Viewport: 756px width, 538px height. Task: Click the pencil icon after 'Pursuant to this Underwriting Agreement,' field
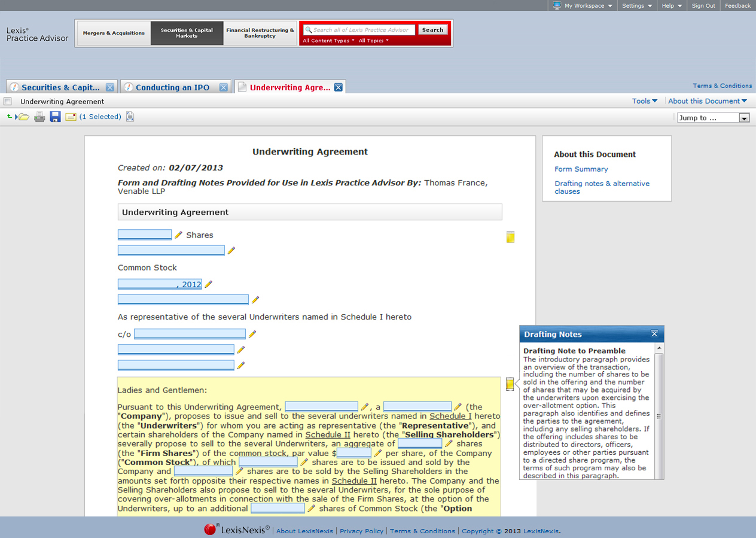click(x=364, y=407)
